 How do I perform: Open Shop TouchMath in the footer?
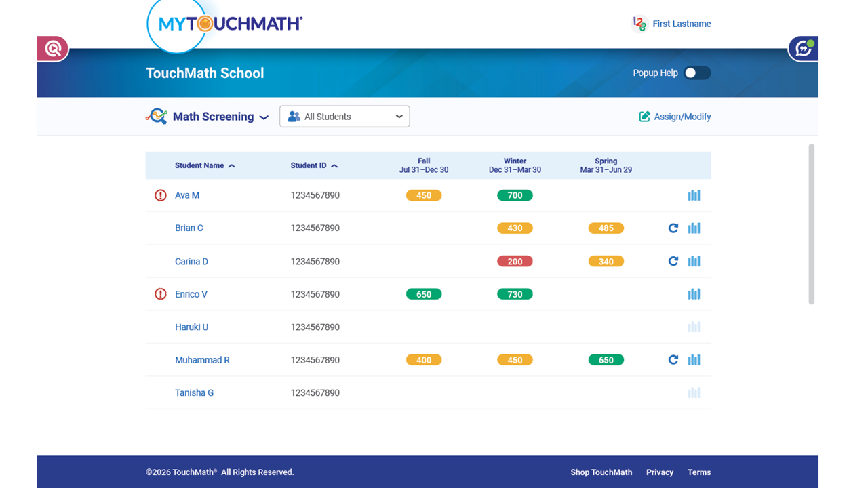pos(601,472)
